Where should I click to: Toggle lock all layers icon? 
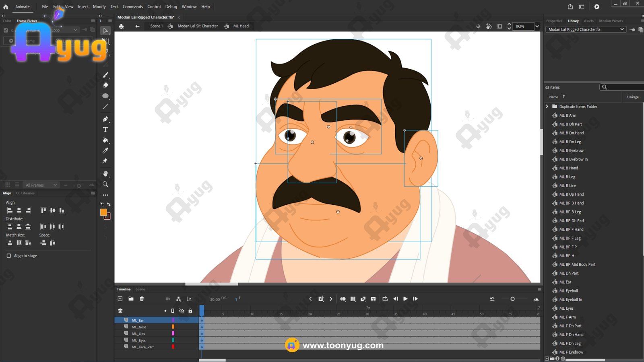190,311
